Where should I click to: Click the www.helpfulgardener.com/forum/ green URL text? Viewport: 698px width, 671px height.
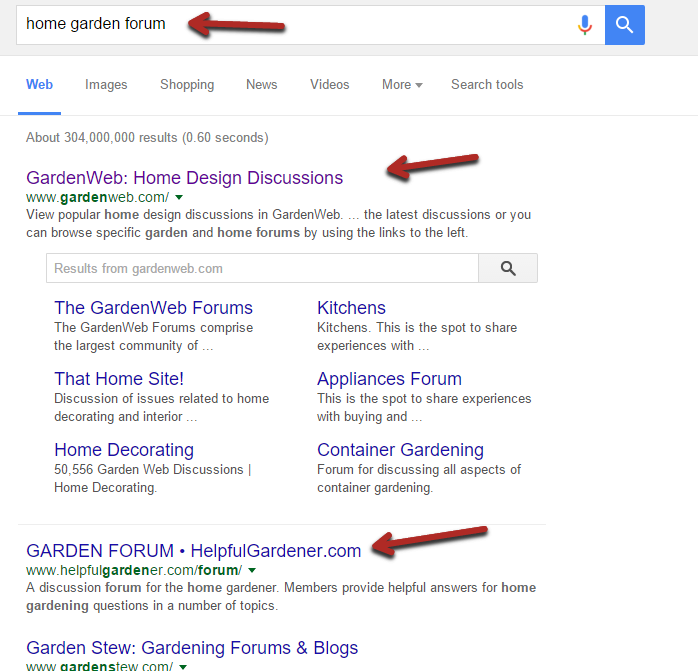pos(134,570)
